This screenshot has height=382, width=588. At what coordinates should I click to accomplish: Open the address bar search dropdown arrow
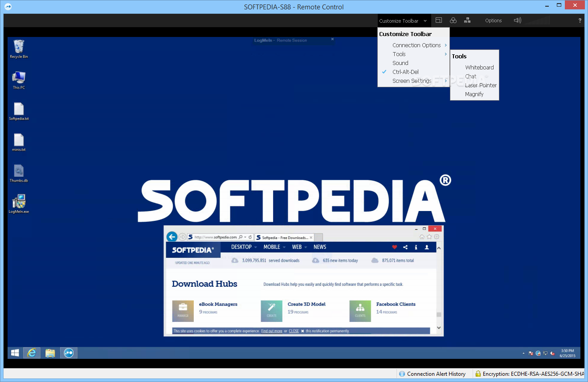click(245, 237)
